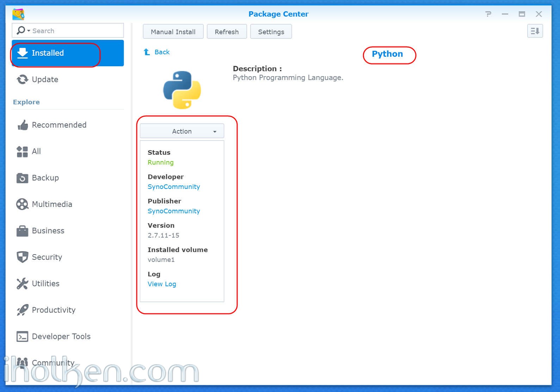This screenshot has height=392, width=560.
Task: Click the Python package title
Action: (387, 54)
